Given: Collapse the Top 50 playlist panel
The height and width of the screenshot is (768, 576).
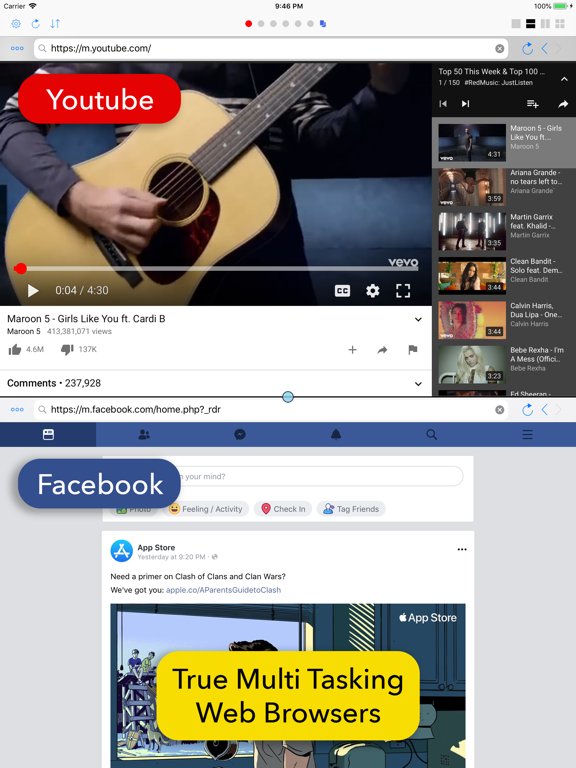Looking at the screenshot, I should [x=564, y=79].
